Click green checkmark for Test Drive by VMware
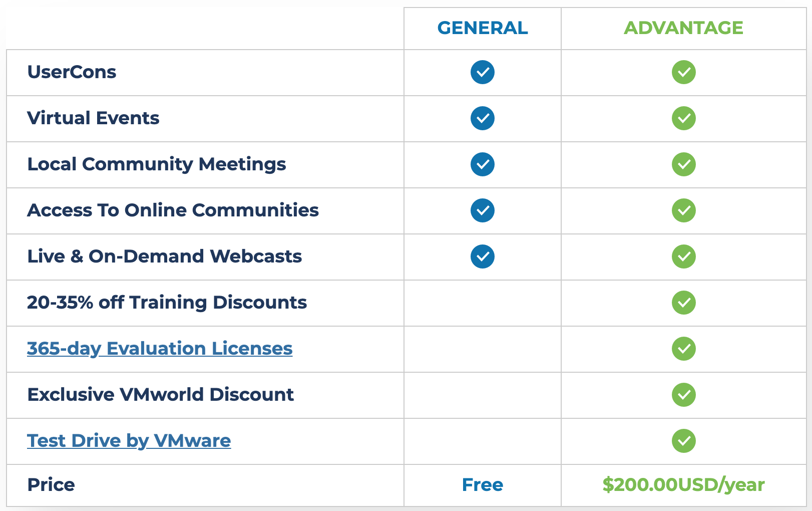This screenshot has height=511, width=812. point(684,441)
